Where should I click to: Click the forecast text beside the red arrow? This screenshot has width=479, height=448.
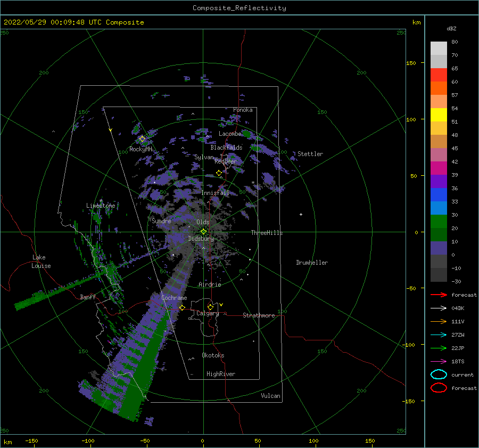pos(464,295)
